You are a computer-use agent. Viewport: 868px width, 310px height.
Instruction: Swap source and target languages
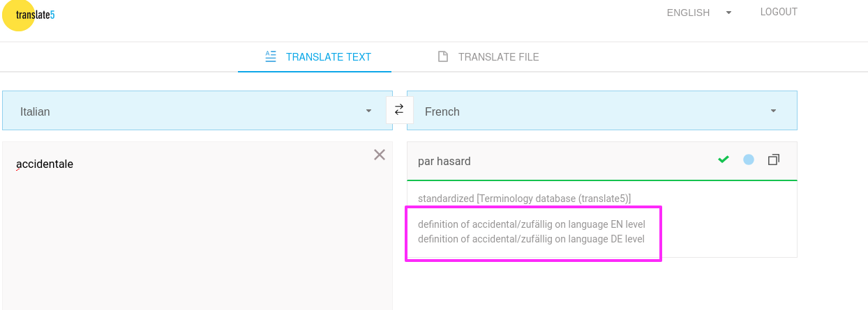(399, 109)
